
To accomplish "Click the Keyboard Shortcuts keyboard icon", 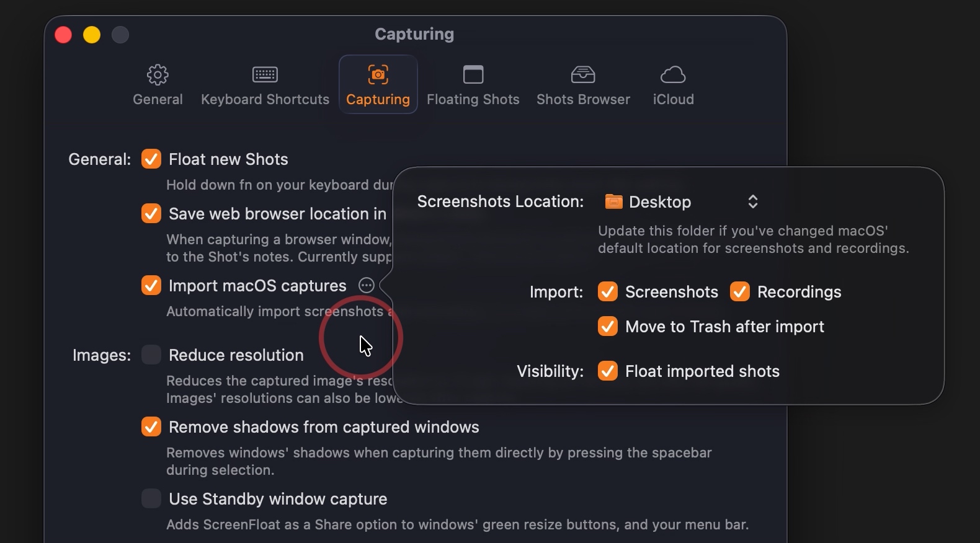I will tap(265, 75).
